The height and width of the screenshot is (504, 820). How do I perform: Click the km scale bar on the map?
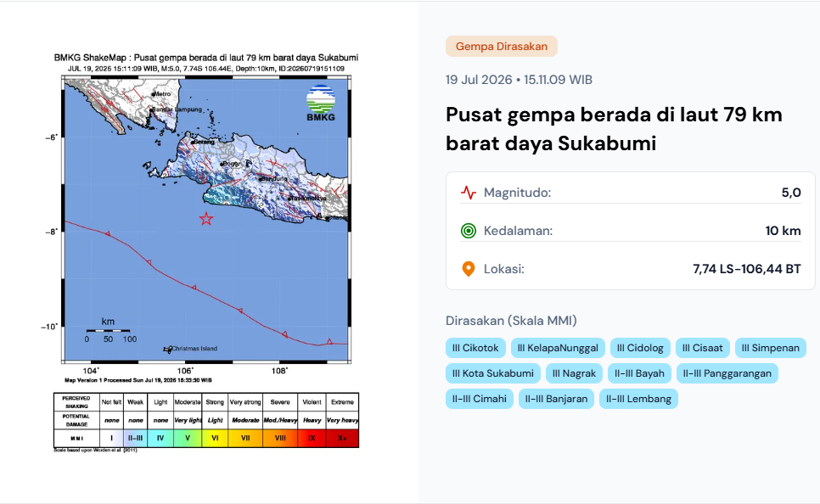click(x=109, y=330)
